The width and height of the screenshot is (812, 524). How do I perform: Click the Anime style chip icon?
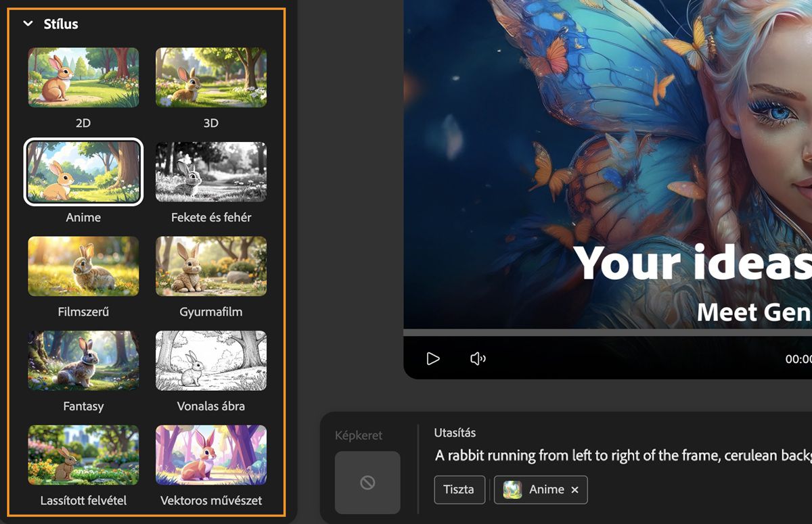click(x=512, y=490)
